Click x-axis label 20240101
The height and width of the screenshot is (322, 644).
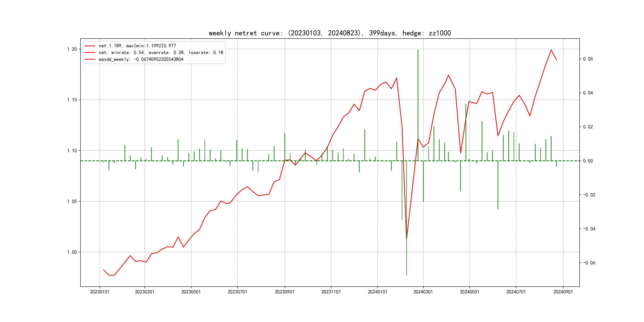(377, 292)
